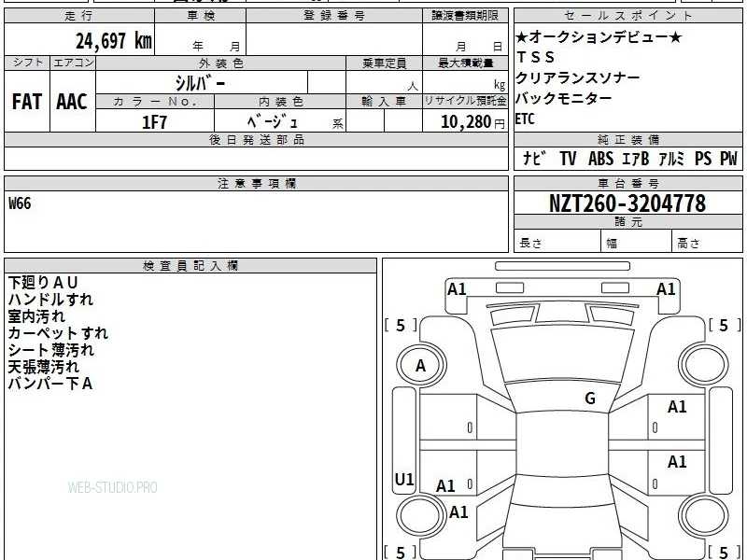The width and height of the screenshot is (747, 560).
Task: Select the ハンドルすれ note
Action: (x=50, y=300)
